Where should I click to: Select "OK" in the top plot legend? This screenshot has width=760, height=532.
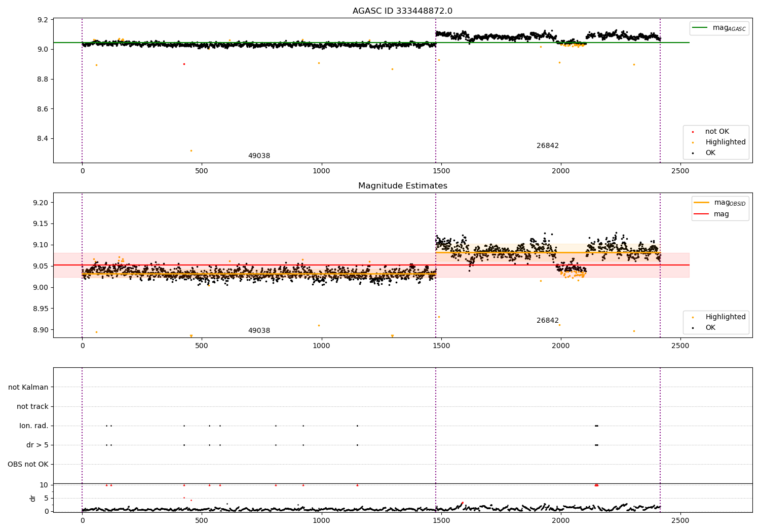pyautogui.click(x=710, y=153)
